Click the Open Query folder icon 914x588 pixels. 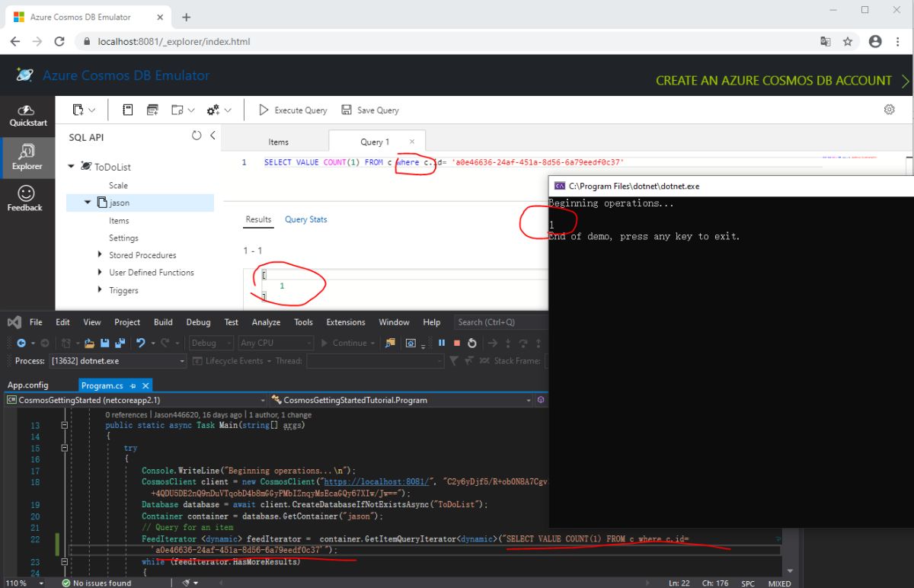pos(177,110)
